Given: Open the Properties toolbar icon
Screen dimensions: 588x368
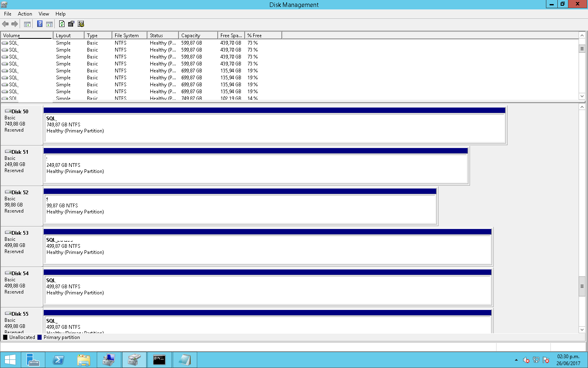Looking at the screenshot, I should [x=71, y=24].
